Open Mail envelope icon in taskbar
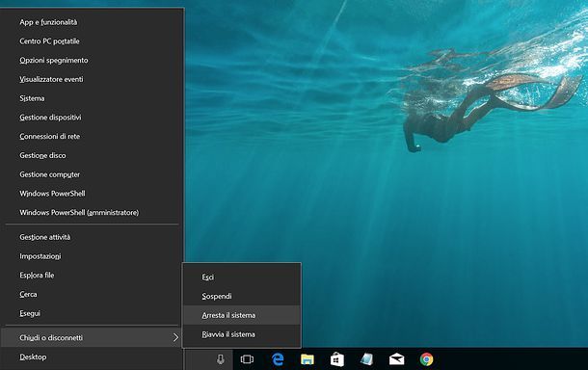This screenshot has width=588, height=370. click(x=396, y=359)
